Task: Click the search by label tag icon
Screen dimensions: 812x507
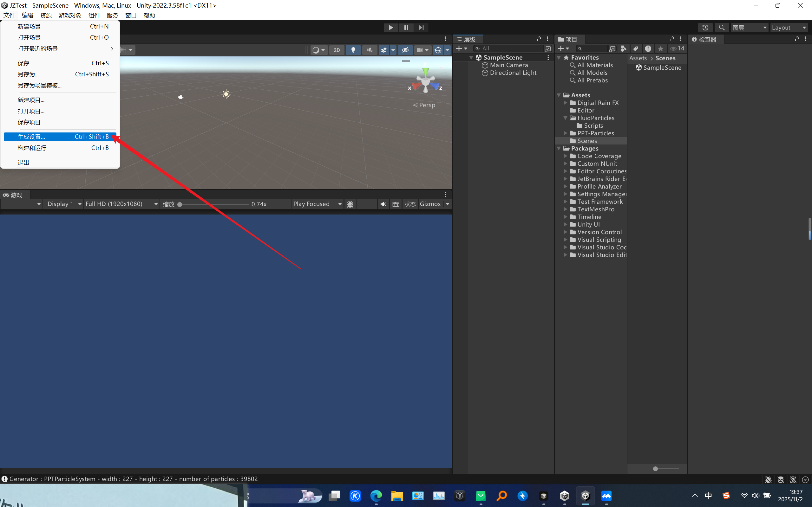Action: tap(636, 48)
